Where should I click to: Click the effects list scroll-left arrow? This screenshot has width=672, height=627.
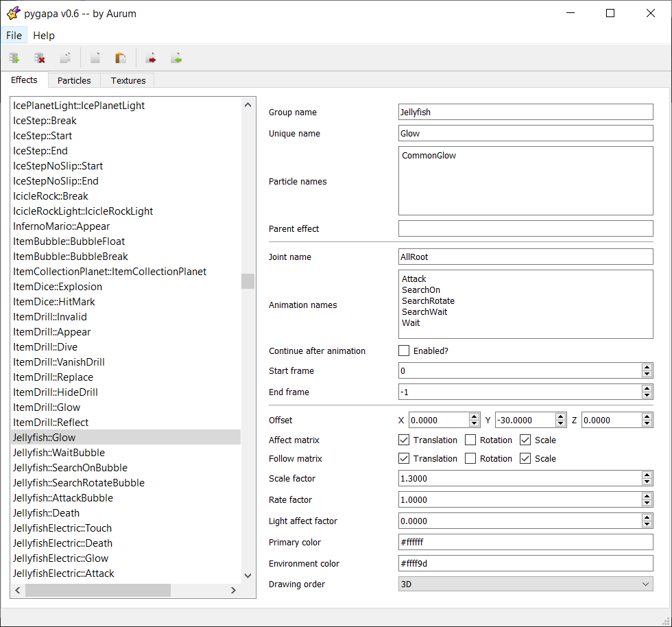click(x=18, y=591)
